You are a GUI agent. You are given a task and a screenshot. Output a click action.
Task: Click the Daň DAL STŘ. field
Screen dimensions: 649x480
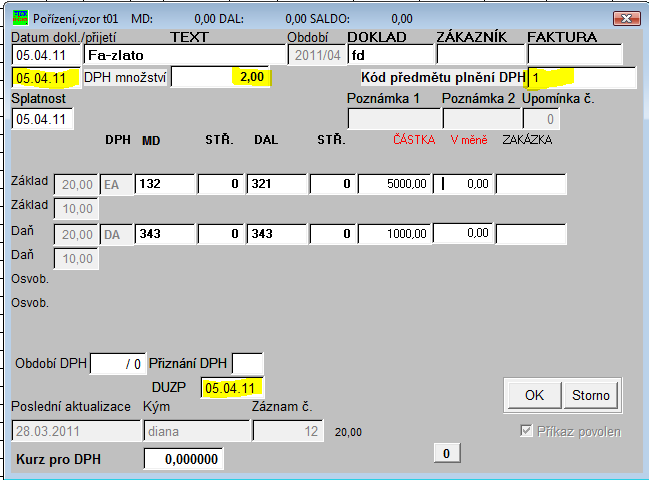[333, 234]
